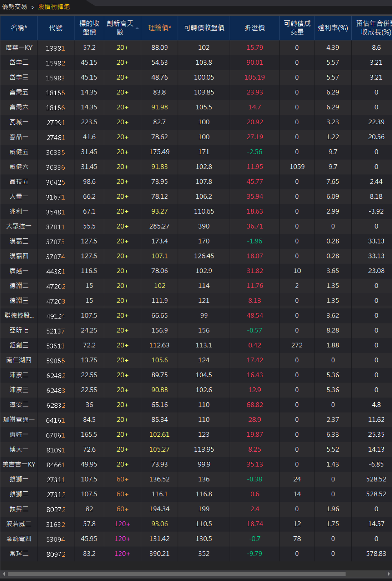Select row 廣華一KY
Screen dimensions: 392x581
coord(196,47)
